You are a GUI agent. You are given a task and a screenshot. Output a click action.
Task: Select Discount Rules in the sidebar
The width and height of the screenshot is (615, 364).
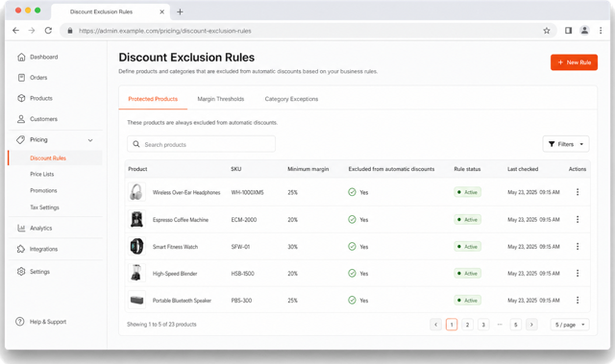click(x=48, y=158)
